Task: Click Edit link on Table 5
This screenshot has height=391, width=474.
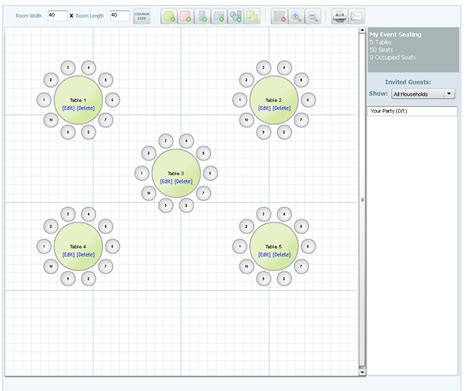Action: [x=264, y=255]
